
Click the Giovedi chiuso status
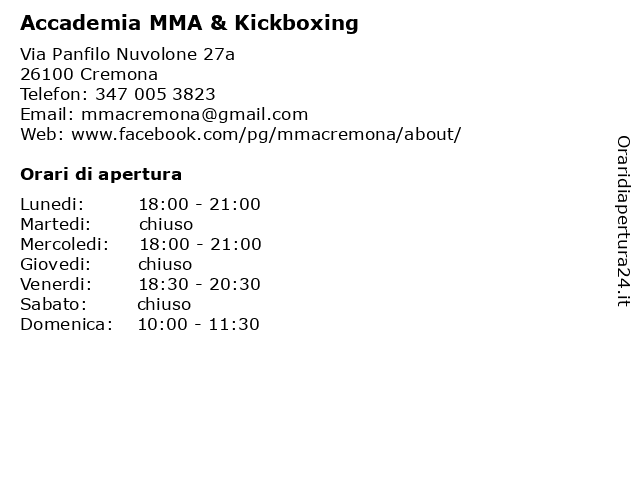(165, 264)
